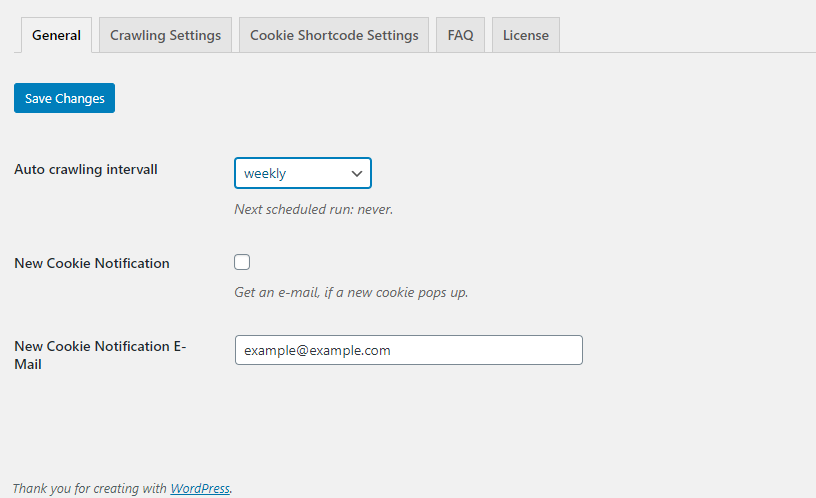Click the 'New Cookie Notification' label text
Screen dimensions: 816x498
pyautogui.click(x=92, y=263)
